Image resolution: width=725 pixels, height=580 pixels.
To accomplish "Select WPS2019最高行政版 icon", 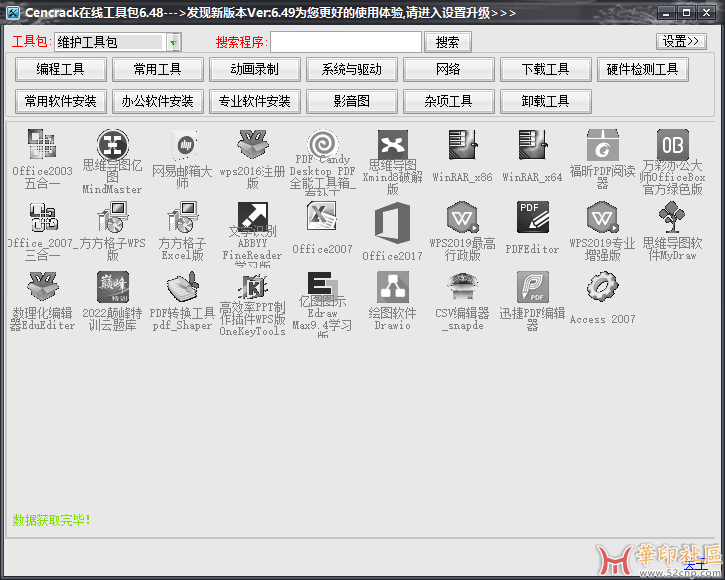I will (x=462, y=216).
